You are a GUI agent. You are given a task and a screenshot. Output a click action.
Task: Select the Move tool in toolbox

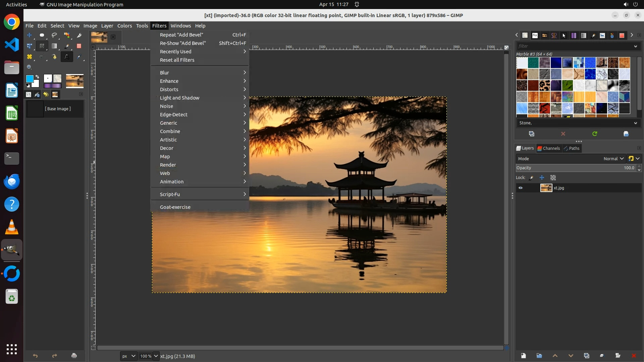(30, 35)
